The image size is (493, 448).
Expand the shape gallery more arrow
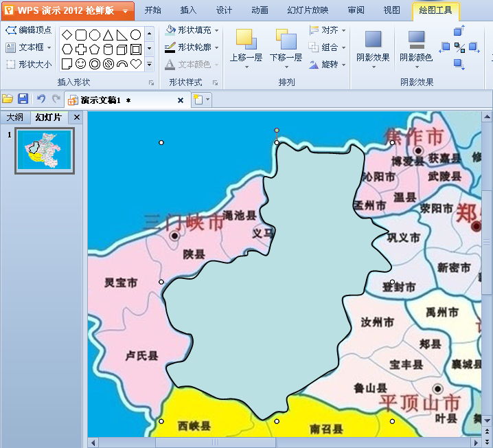point(149,64)
